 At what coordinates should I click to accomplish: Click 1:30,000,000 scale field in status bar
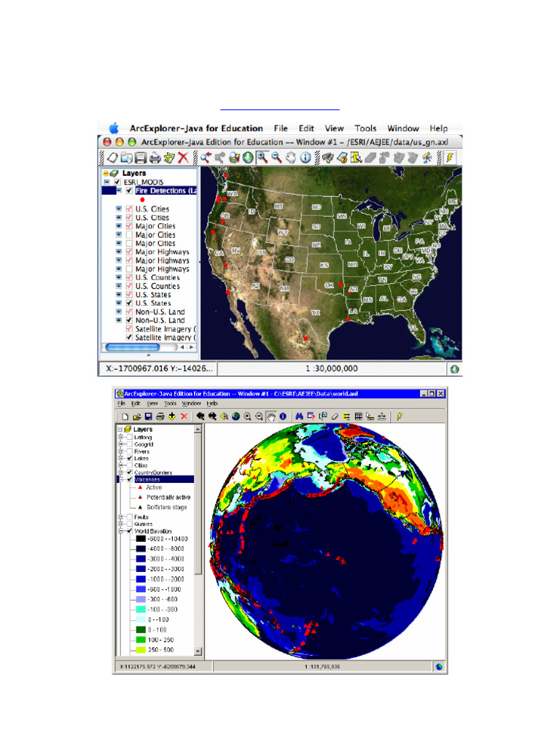[332, 368]
